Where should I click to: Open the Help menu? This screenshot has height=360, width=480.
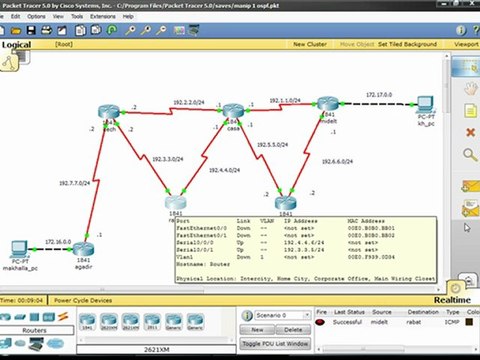(128, 16)
